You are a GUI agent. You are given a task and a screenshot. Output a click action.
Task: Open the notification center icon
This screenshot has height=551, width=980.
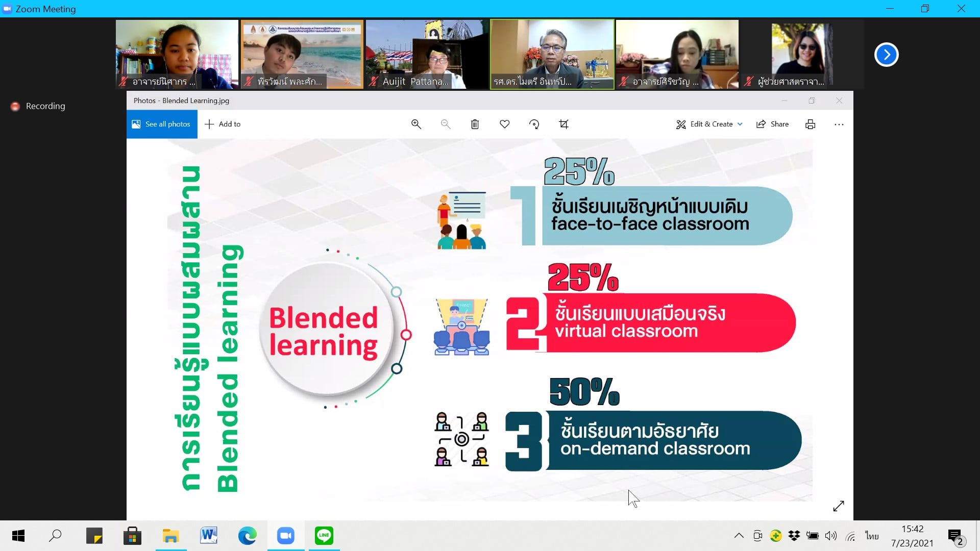pyautogui.click(x=954, y=536)
